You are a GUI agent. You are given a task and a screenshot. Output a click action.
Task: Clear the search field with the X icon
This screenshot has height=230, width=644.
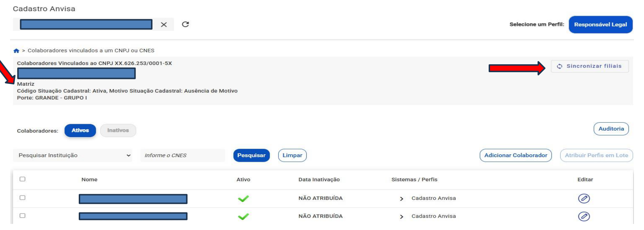(x=164, y=24)
